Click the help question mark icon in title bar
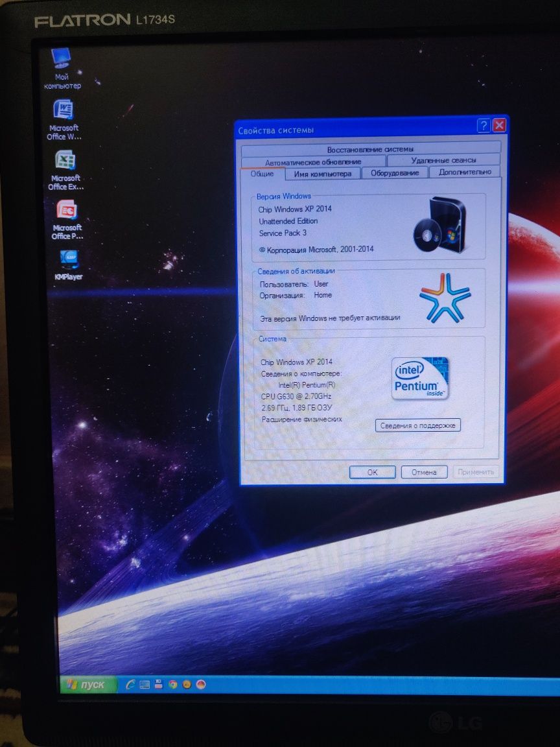The width and height of the screenshot is (560, 747). pyautogui.click(x=484, y=125)
